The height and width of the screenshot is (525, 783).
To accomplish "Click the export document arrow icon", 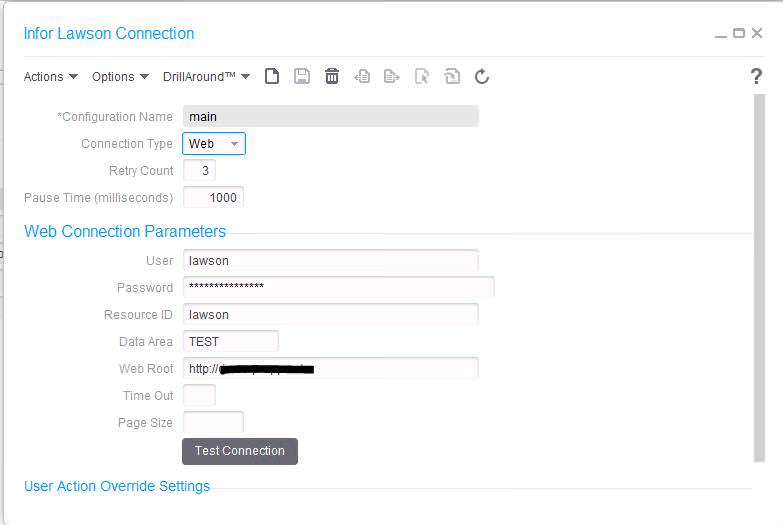I will pos(392,76).
